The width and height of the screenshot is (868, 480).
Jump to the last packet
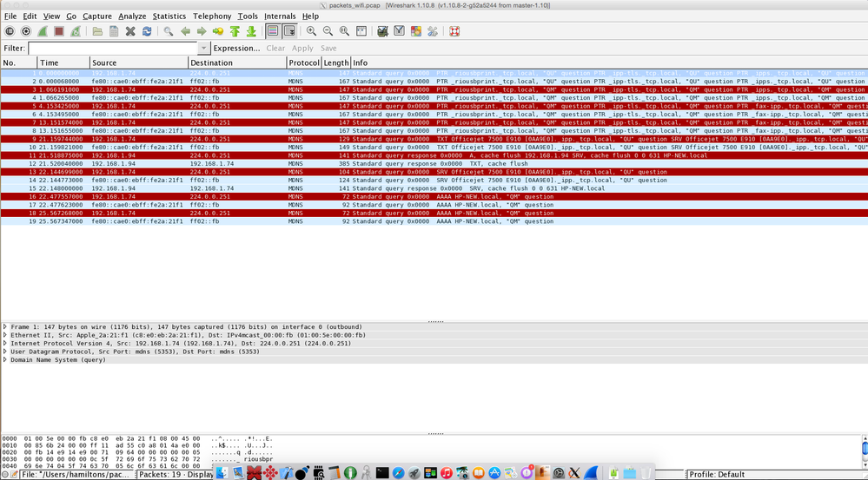pyautogui.click(x=251, y=31)
